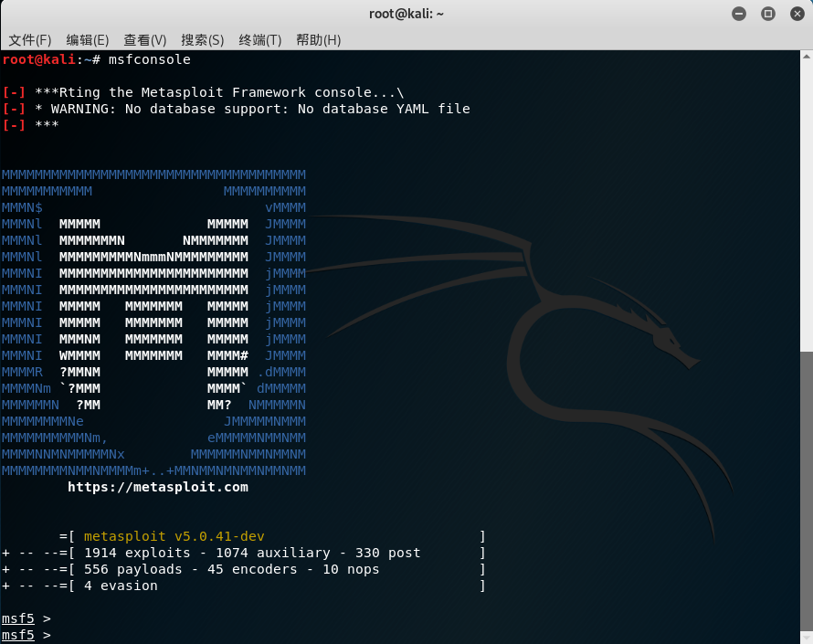813x644 pixels.
Task: Click the 45 encoders count text
Action: coord(252,569)
